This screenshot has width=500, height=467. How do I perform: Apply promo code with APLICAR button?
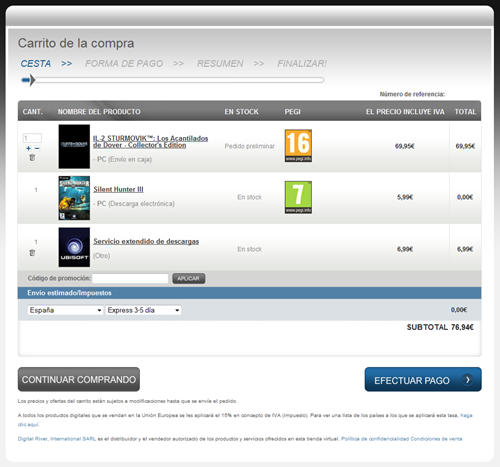pos(189,278)
